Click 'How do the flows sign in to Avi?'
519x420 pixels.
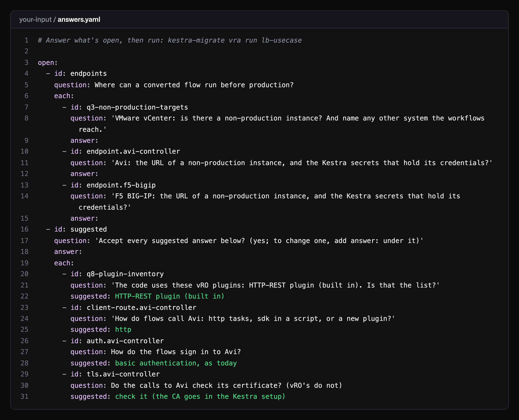(176, 352)
